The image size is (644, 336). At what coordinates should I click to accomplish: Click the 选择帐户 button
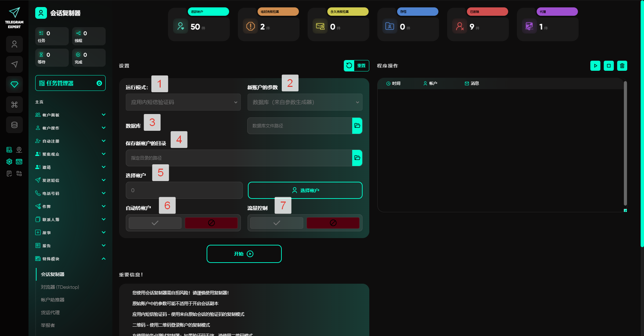pos(305,190)
